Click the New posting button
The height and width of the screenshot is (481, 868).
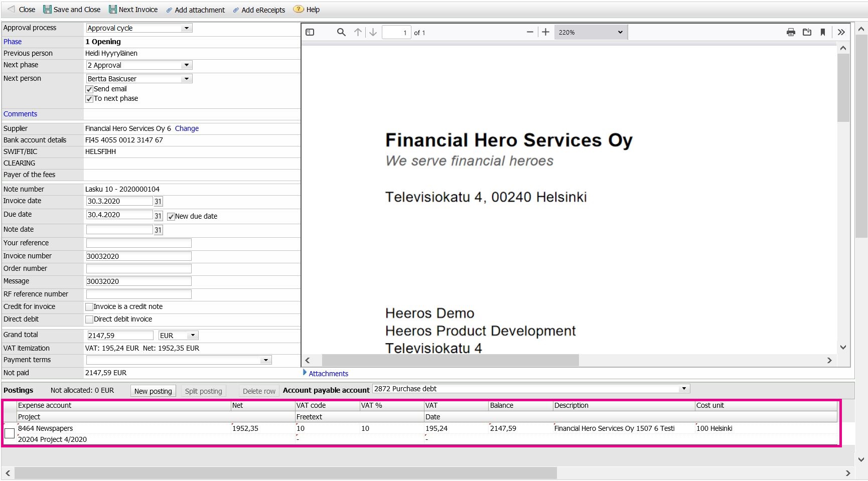(x=153, y=391)
